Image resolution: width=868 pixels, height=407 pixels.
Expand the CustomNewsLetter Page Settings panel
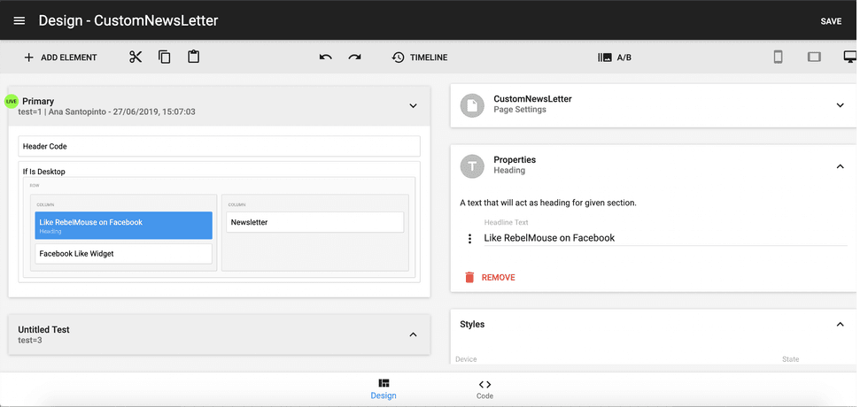tap(840, 105)
